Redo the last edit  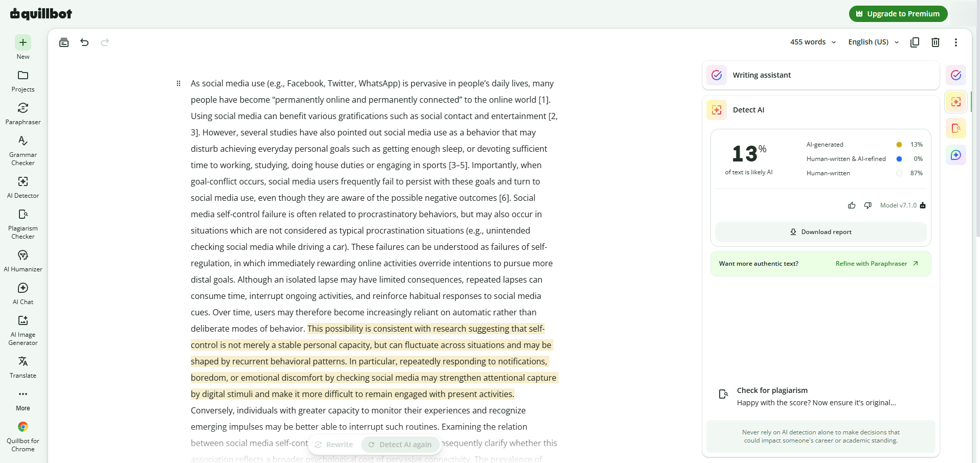point(105,42)
